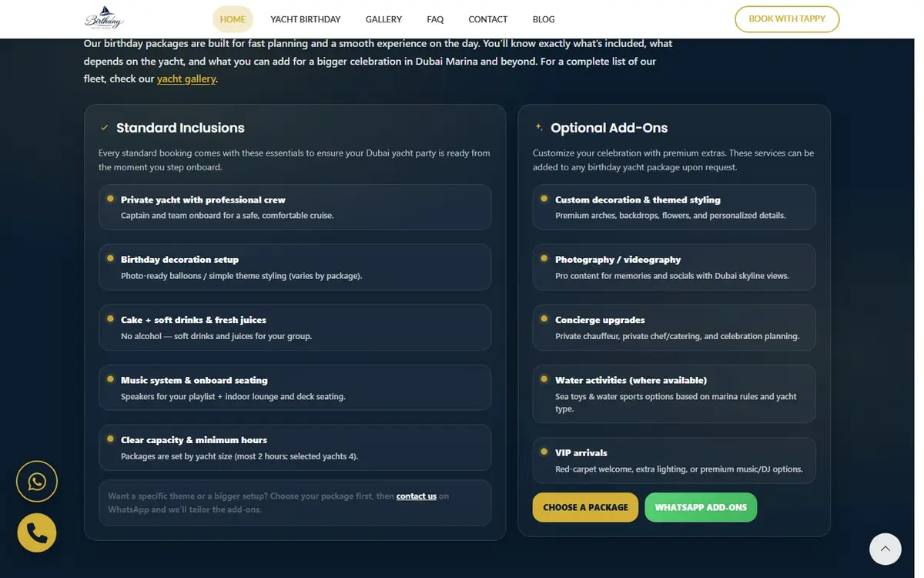924x578 pixels.
Task: Click 'No alcohol' description text
Action: pyautogui.click(x=216, y=336)
